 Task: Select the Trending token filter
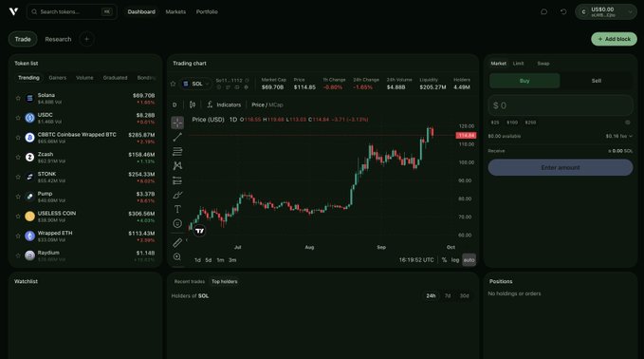click(28, 78)
